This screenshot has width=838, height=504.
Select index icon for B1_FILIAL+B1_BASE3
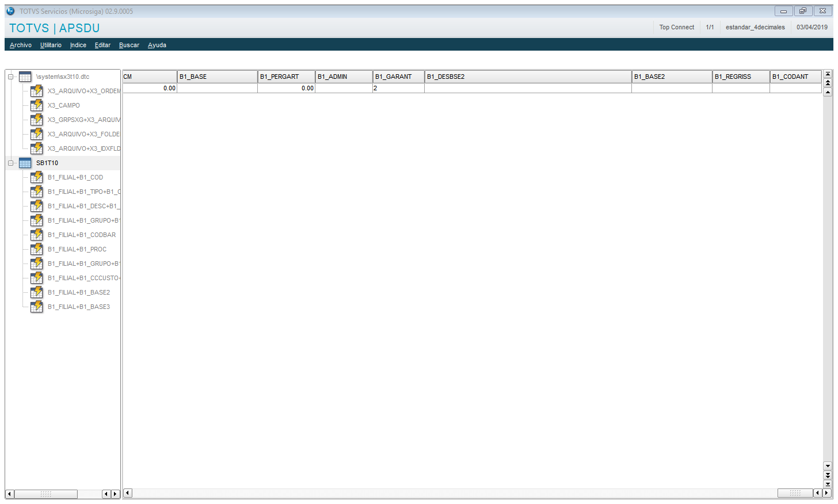pos(37,307)
